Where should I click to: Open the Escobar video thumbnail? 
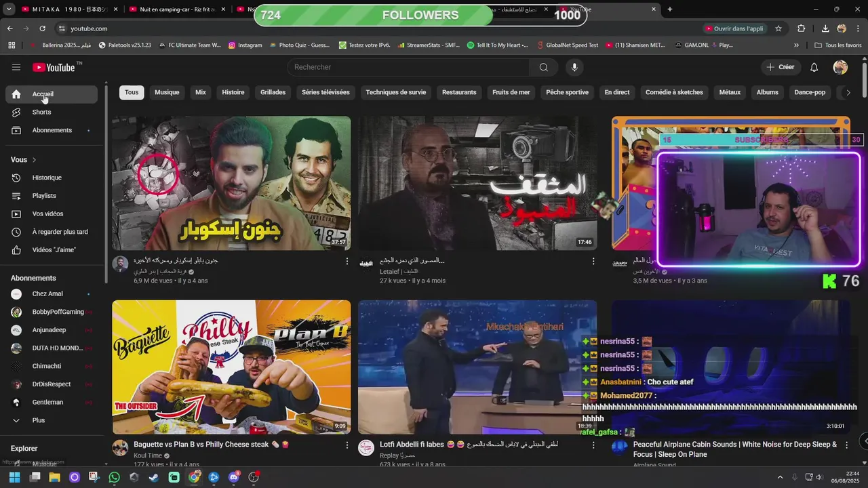click(231, 183)
